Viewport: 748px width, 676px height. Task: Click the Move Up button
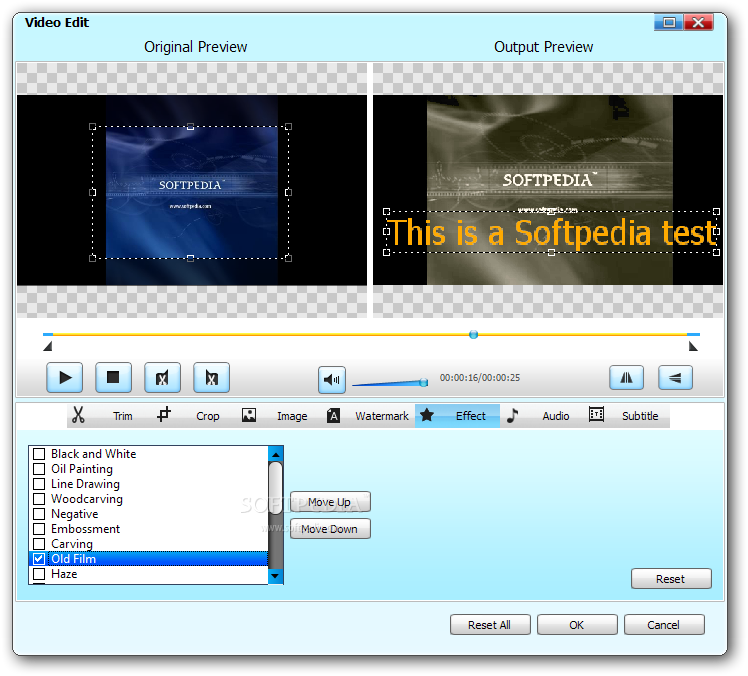(x=330, y=502)
